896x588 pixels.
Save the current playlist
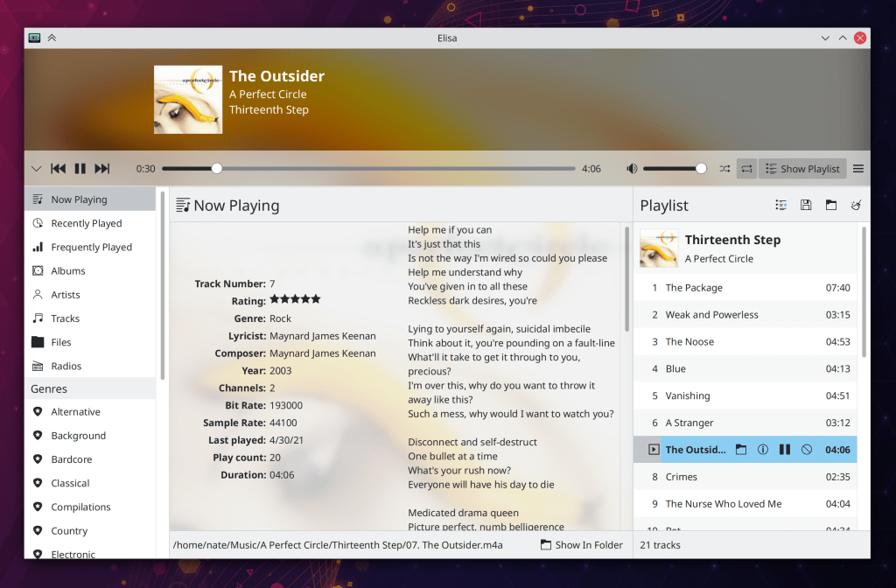click(x=806, y=205)
